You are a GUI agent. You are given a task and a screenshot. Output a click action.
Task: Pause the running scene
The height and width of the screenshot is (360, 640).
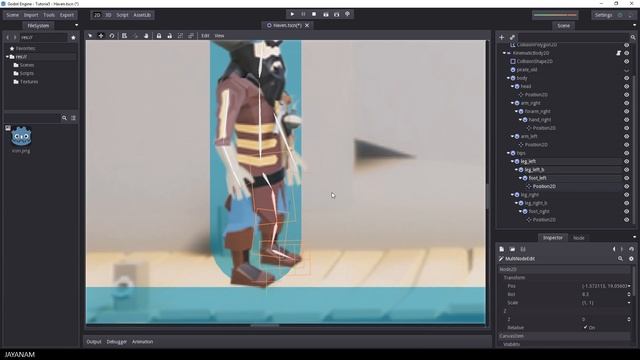[303, 14]
